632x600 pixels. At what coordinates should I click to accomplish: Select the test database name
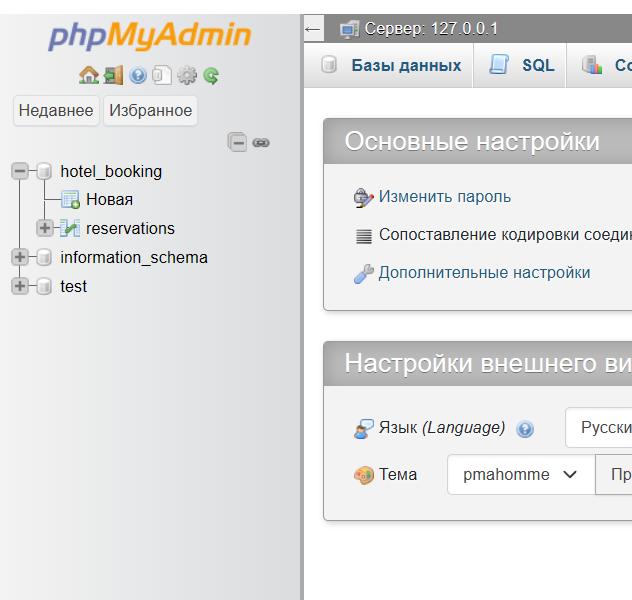(73, 287)
